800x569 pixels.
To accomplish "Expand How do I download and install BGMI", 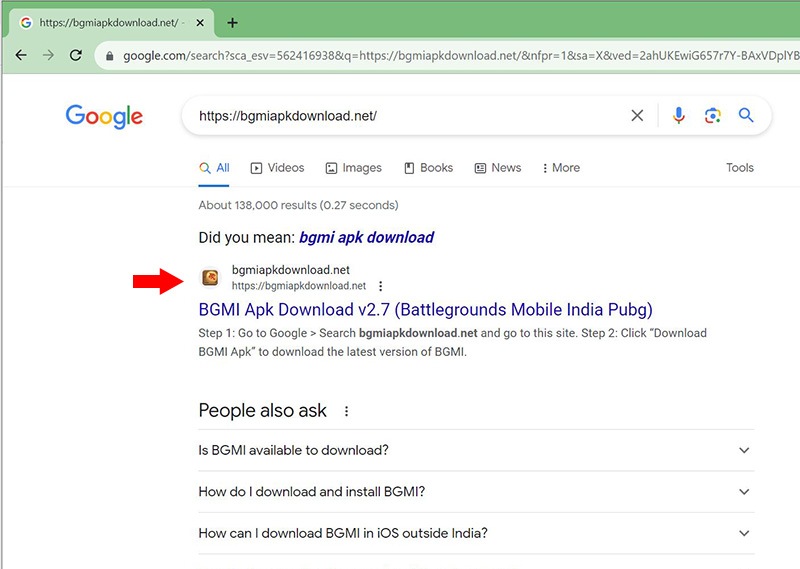I will (x=476, y=491).
